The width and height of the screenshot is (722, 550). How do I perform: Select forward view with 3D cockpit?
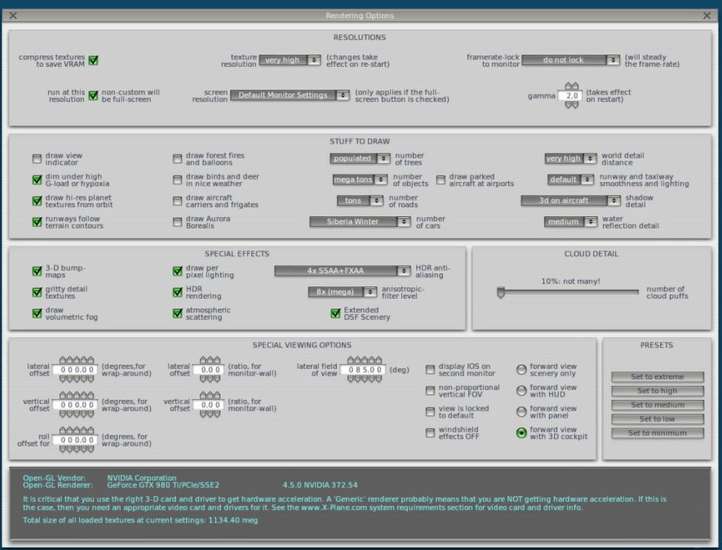[x=521, y=433]
